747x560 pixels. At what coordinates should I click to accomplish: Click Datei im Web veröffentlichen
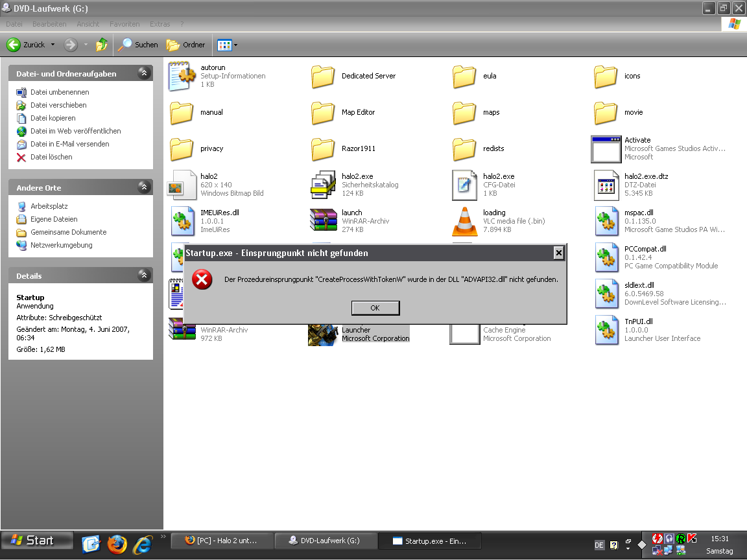(76, 130)
